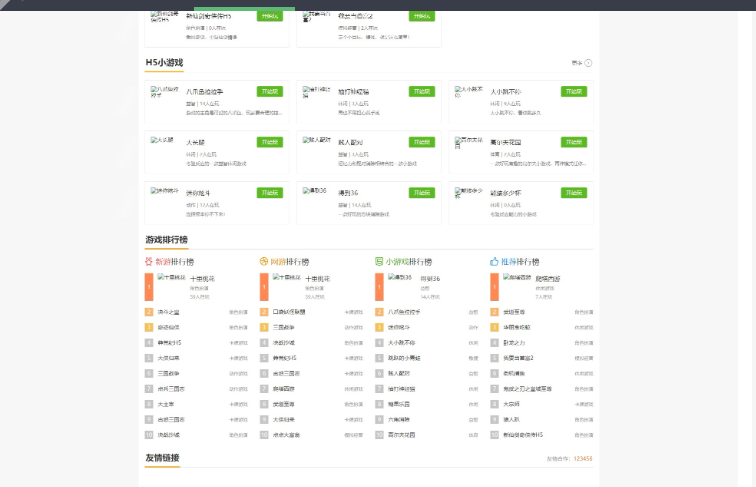Viewport: 756px width, 487px height.
Task: Click rank 1 orange badge in 推荐排行榜
Action: click(495, 287)
